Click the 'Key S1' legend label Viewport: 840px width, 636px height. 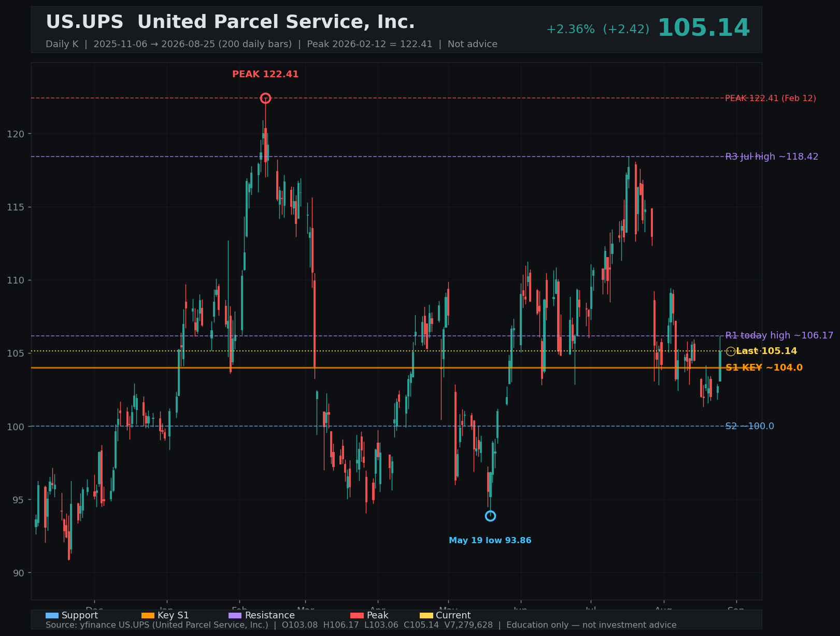click(173, 615)
